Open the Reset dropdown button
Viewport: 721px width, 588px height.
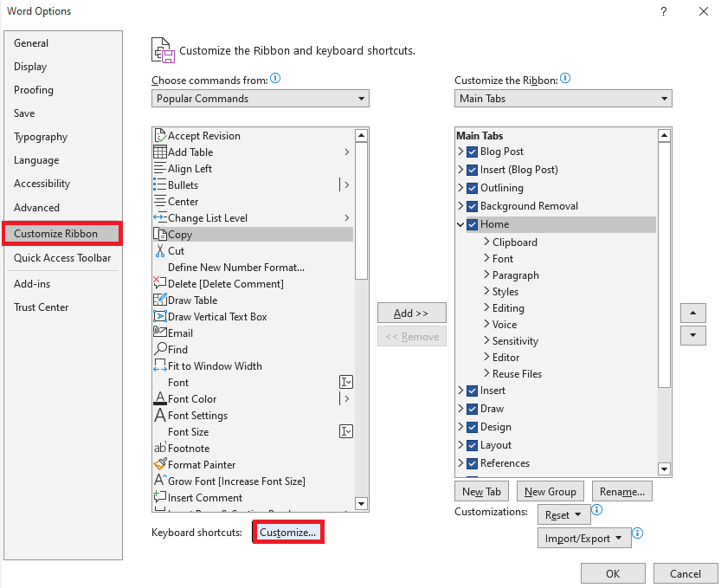[563, 515]
